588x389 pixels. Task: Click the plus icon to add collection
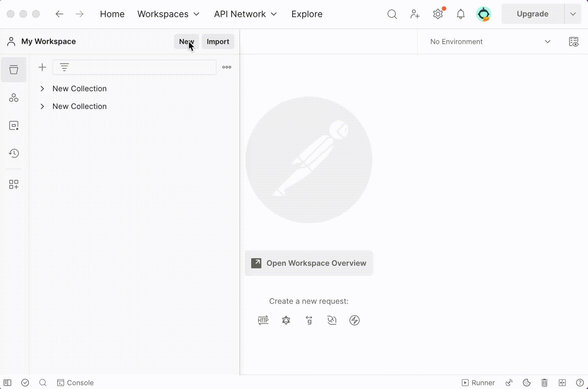[x=42, y=67]
